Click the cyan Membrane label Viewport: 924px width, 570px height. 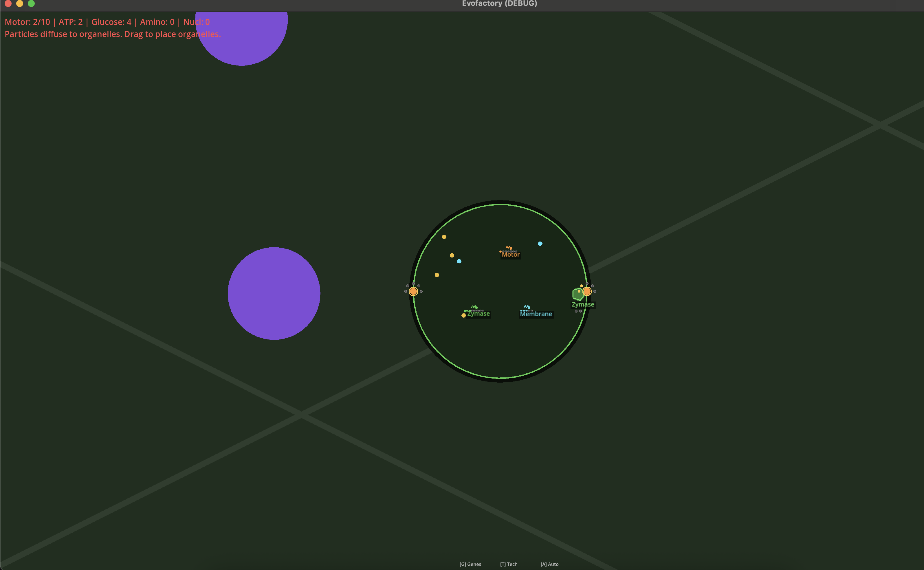pyautogui.click(x=536, y=314)
